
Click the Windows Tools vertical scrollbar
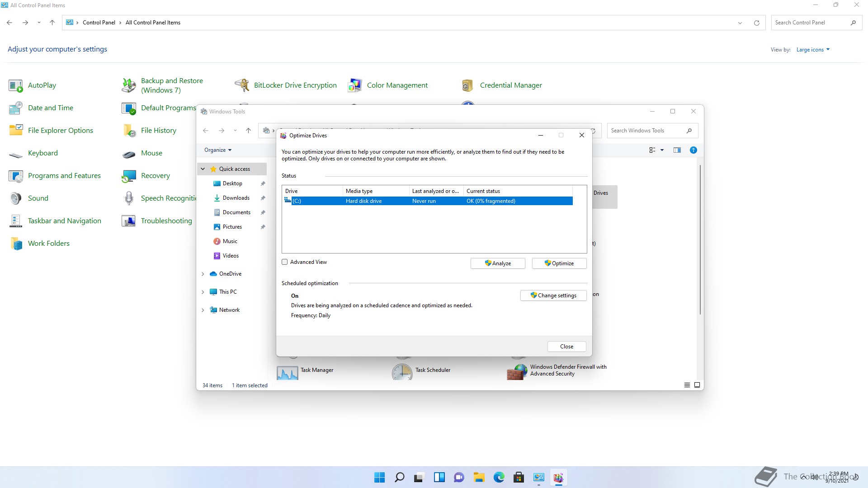pyautogui.click(x=700, y=239)
